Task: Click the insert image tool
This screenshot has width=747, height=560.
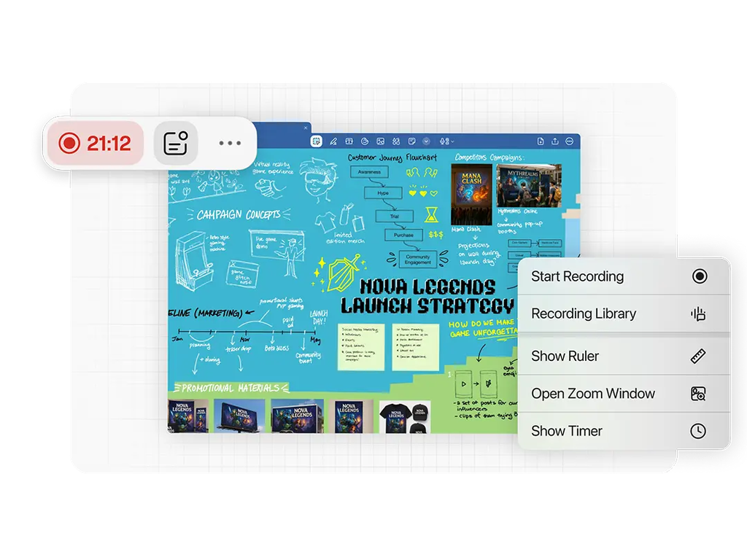Action: 380,141
